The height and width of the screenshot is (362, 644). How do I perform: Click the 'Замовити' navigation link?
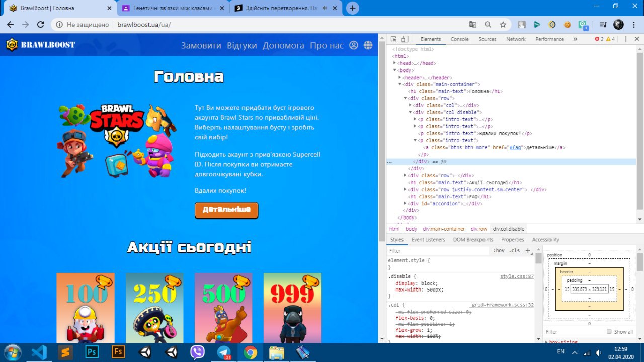201,45
